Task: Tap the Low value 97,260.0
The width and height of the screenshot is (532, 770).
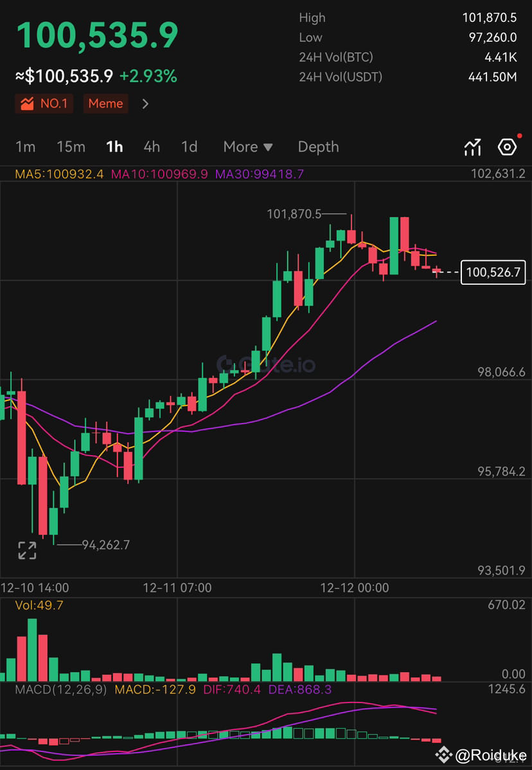Action: click(x=492, y=37)
